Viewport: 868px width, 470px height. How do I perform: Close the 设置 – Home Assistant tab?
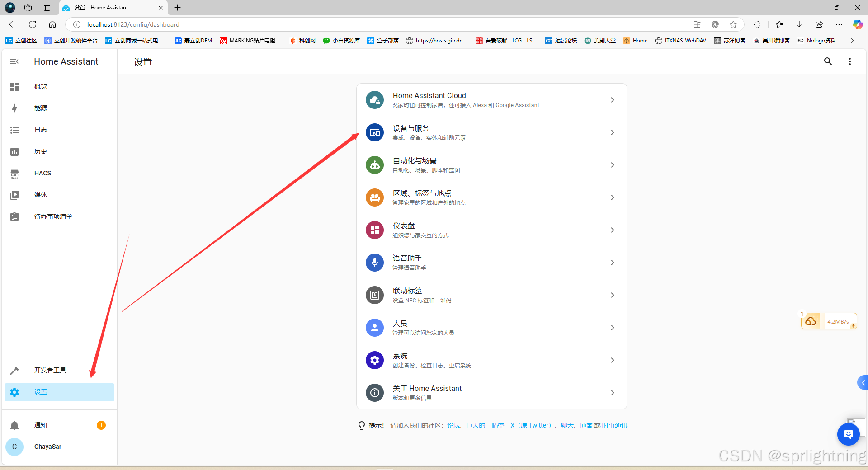point(160,8)
